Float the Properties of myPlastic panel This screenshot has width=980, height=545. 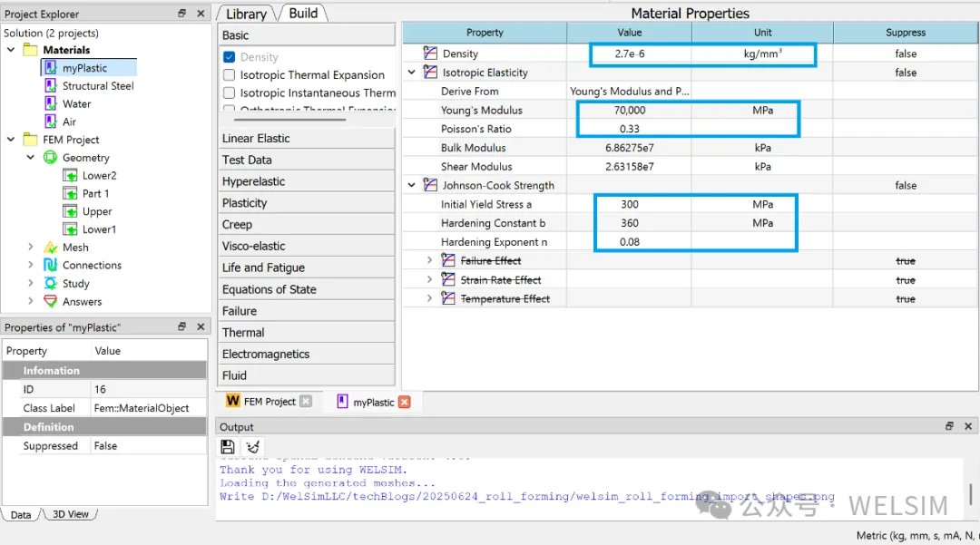(181, 326)
